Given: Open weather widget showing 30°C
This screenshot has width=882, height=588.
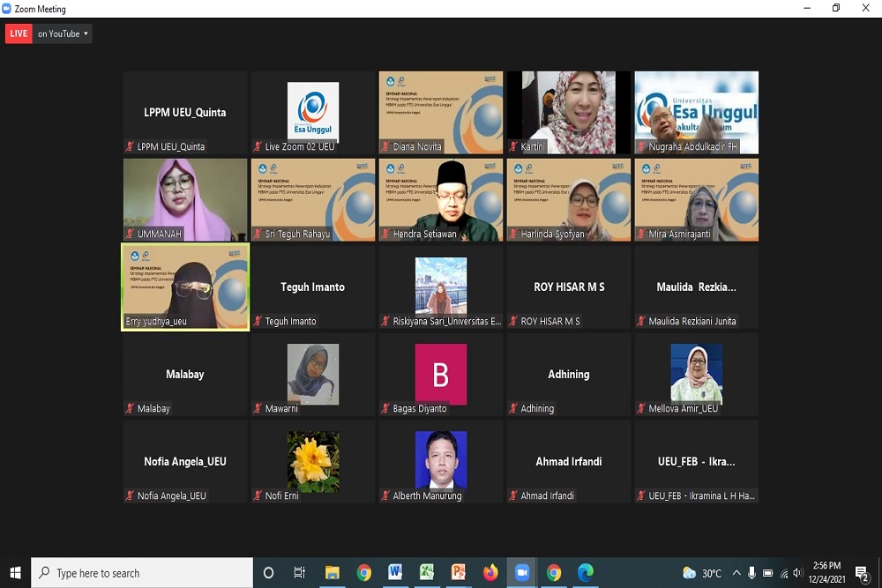Looking at the screenshot, I should [x=702, y=573].
